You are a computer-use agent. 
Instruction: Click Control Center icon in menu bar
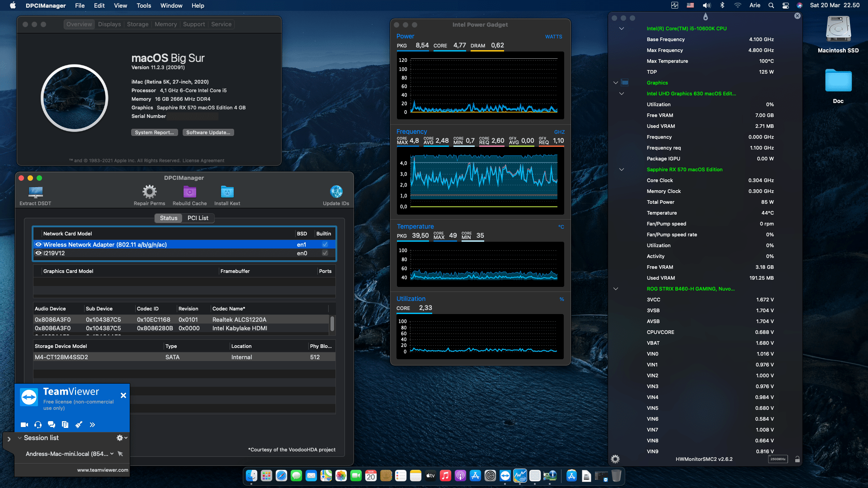(x=786, y=5)
